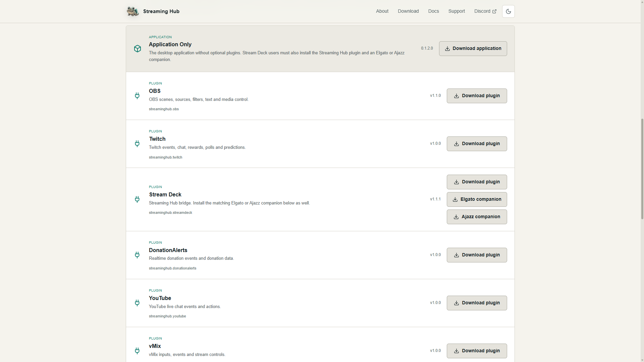Click the OBS plugin plug icon

tap(137, 96)
